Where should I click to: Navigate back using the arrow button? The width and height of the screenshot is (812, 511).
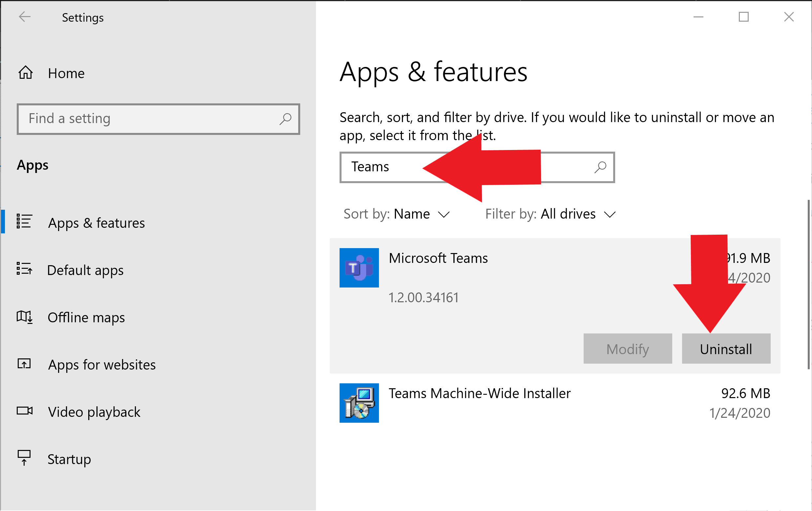click(x=24, y=17)
